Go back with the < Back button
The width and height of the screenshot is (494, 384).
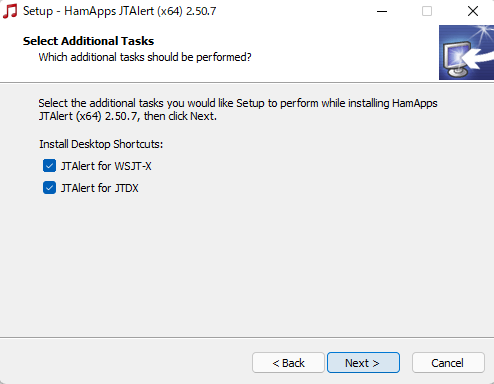(x=288, y=363)
